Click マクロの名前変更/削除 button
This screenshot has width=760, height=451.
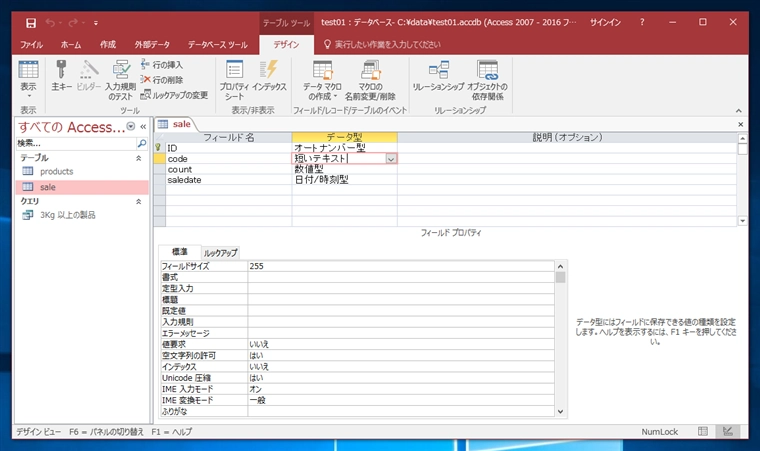click(370, 80)
